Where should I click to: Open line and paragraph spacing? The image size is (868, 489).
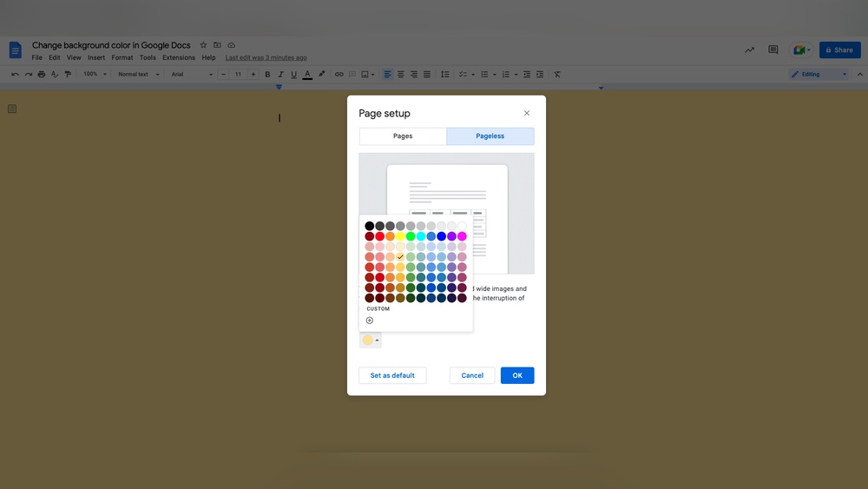pos(444,74)
